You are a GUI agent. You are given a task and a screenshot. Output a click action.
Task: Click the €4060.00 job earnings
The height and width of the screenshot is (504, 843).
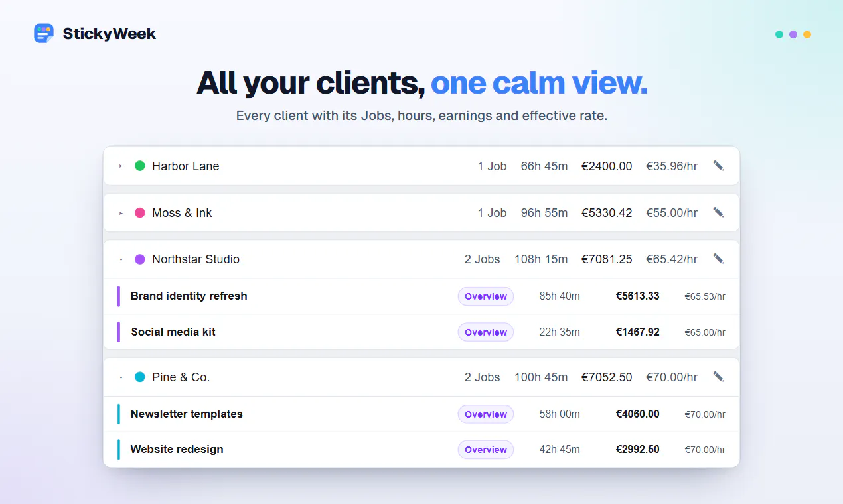(x=638, y=414)
